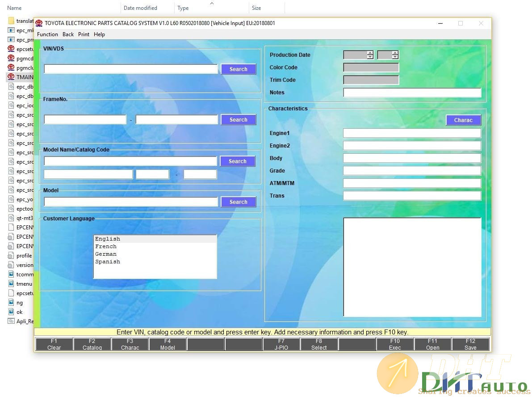
Task: Click the F12 Save function key button
Action: tap(471, 344)
